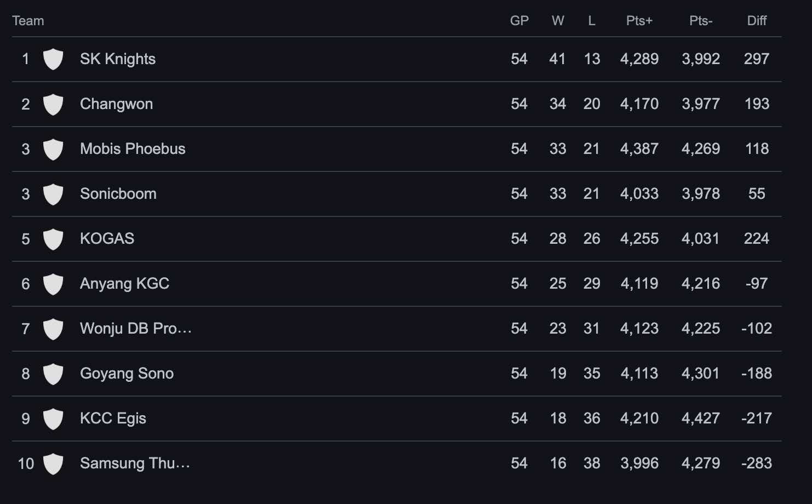The height and width of the screenshot is (504, 812).
Task: Click the SK Knights shield logo
Action: 53,59
